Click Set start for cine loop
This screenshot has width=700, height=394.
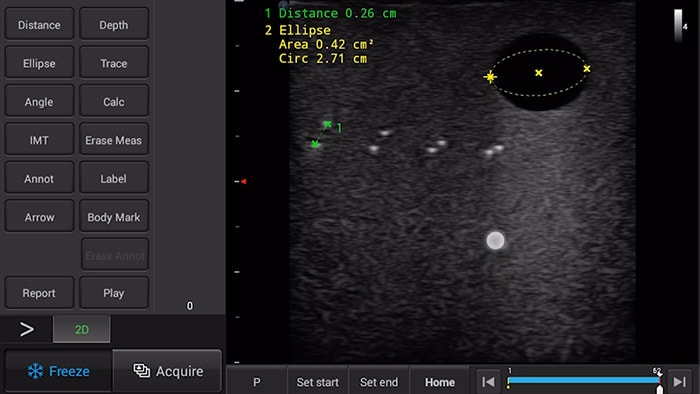pos(317,382)
